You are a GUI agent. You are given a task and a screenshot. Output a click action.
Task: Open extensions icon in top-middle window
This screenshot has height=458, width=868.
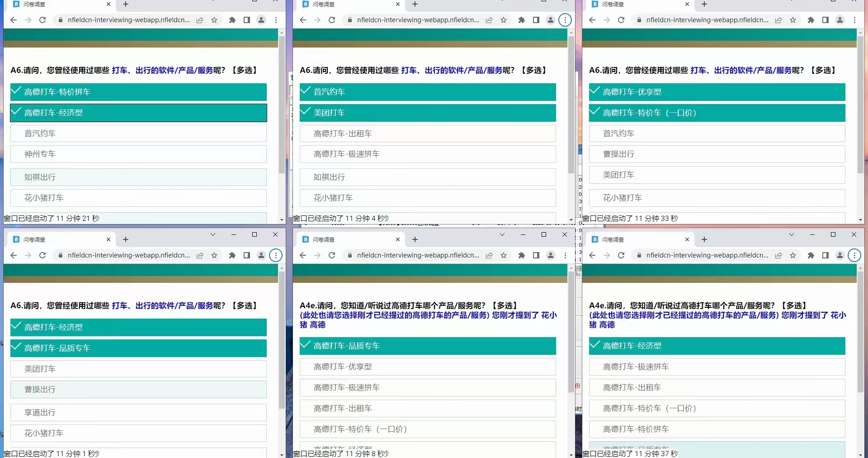[x=522, y=20]
